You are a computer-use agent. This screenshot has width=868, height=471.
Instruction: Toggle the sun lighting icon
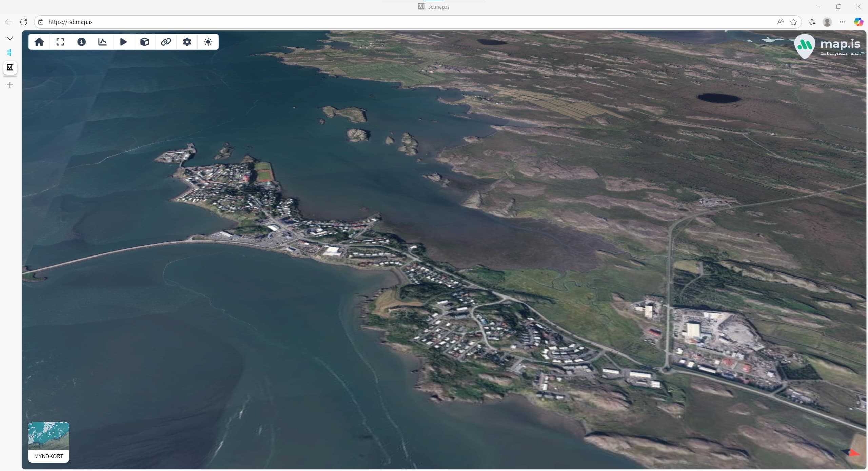click(208, 42)
